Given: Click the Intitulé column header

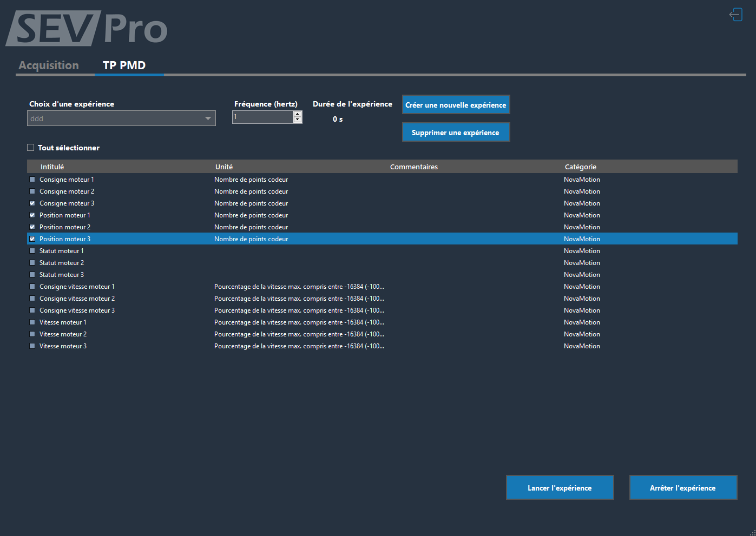Looking at the screenshot, I should coord(52,167).
